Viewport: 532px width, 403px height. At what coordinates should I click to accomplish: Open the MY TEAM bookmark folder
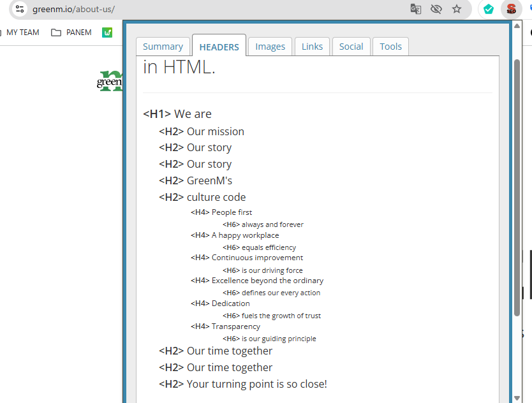pyautogui.click(x=20, y=33)
